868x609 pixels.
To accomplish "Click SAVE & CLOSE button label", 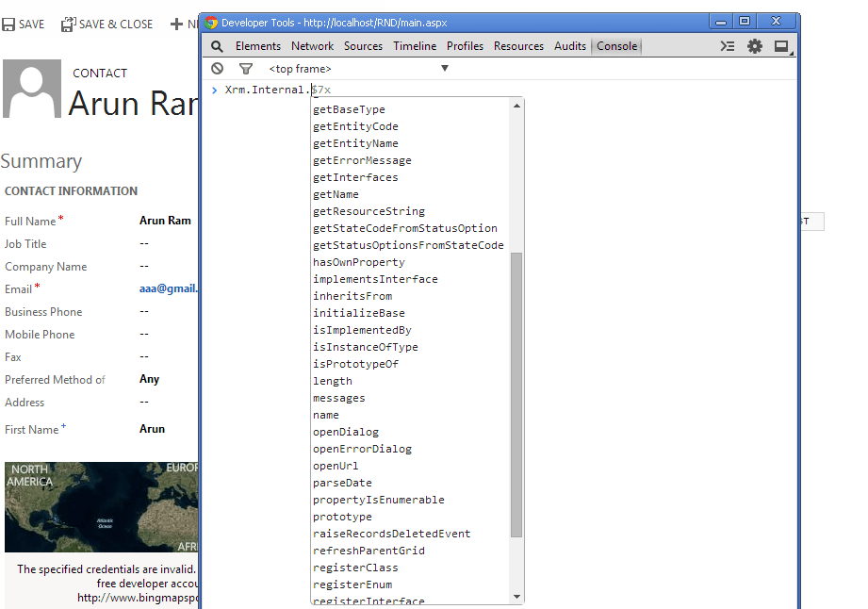I will coord(116,25).
